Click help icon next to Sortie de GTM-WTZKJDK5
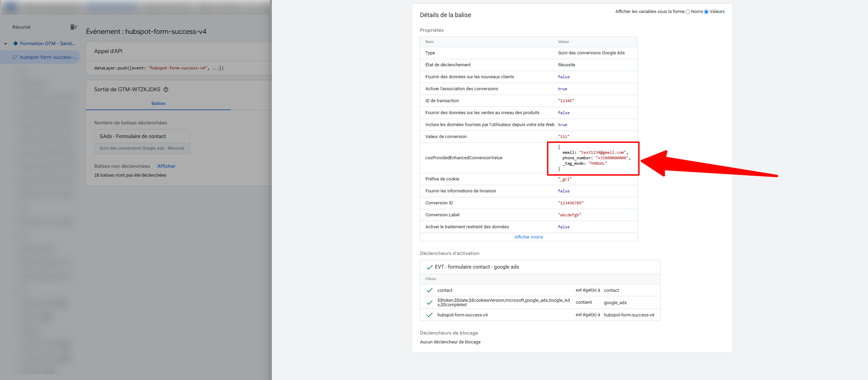The image size is (868, 380). click(166, 90)
